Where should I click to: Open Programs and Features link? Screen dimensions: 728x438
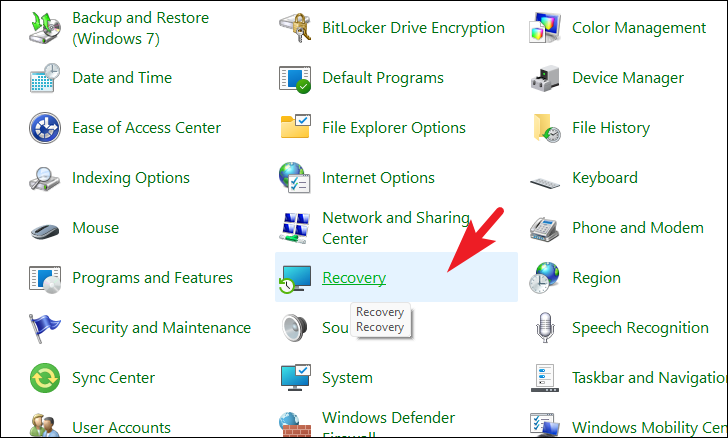pyautogui.click(x=152, y=277)
